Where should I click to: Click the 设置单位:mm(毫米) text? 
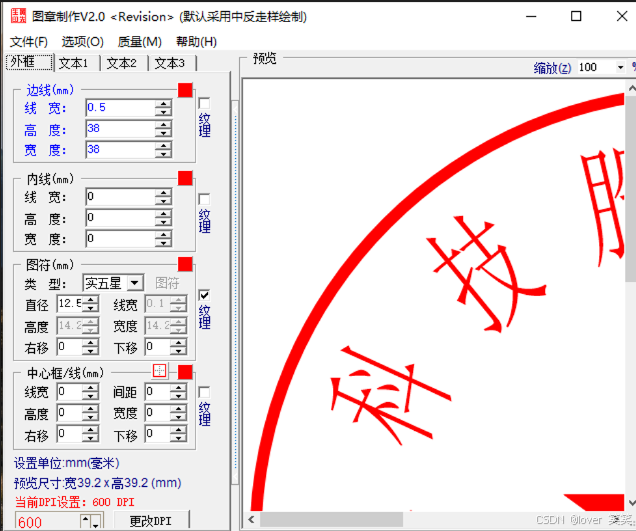pos(67,463)
